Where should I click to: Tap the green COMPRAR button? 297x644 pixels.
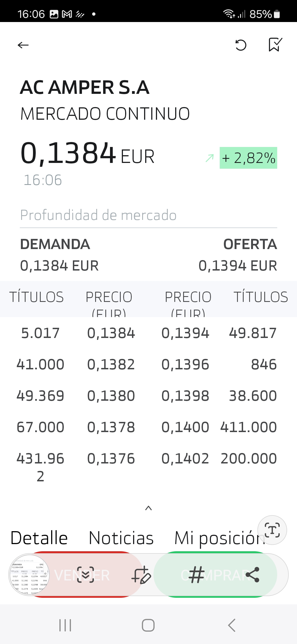215,575
